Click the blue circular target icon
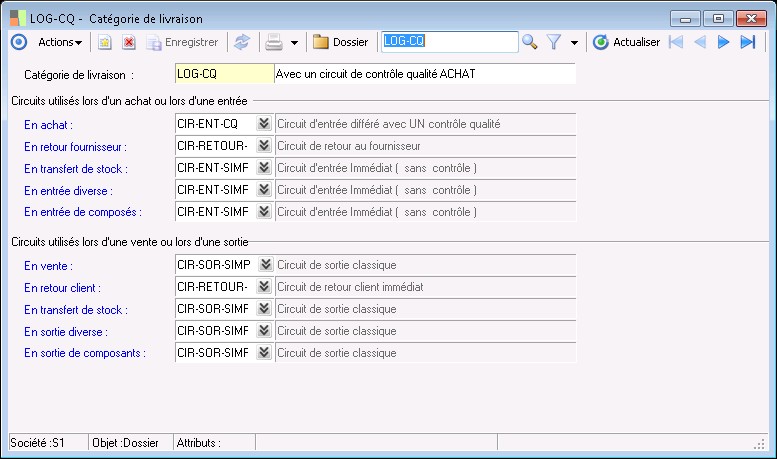 (x=19, y=42)
